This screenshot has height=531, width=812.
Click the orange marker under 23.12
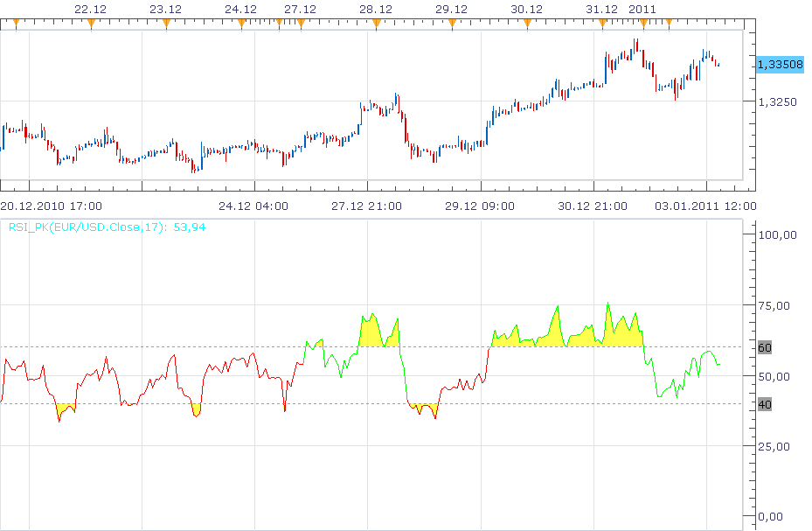166,23
